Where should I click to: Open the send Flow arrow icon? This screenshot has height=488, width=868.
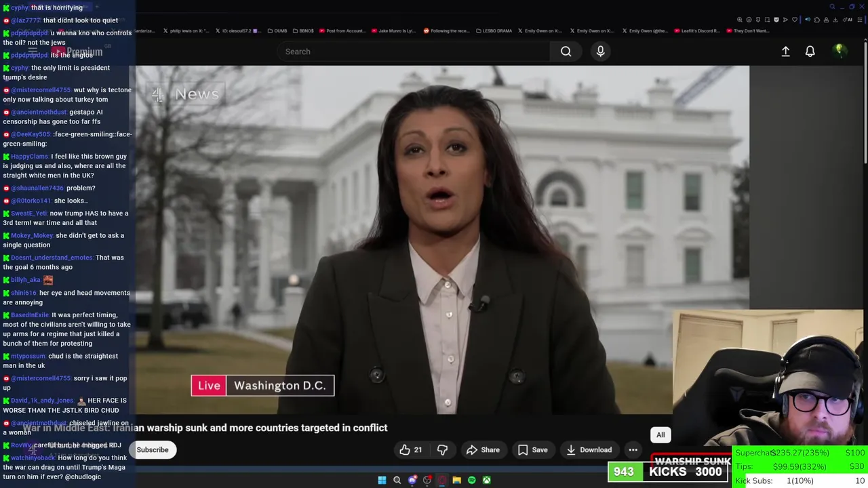click(x=785, y=20)
